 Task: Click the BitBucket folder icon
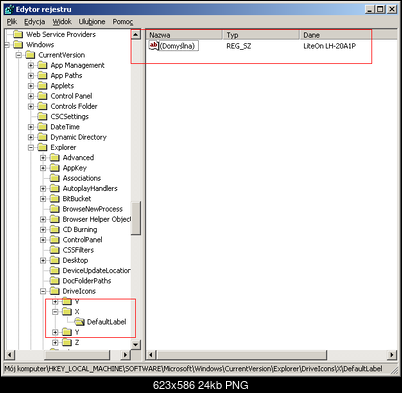point(55,199)
